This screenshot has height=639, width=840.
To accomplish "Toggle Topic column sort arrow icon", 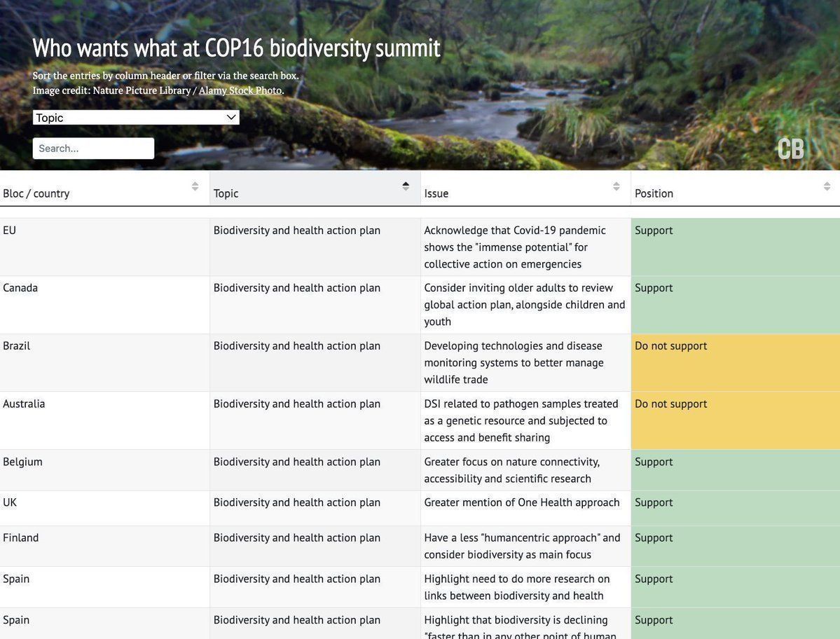I will click(406, 186).
